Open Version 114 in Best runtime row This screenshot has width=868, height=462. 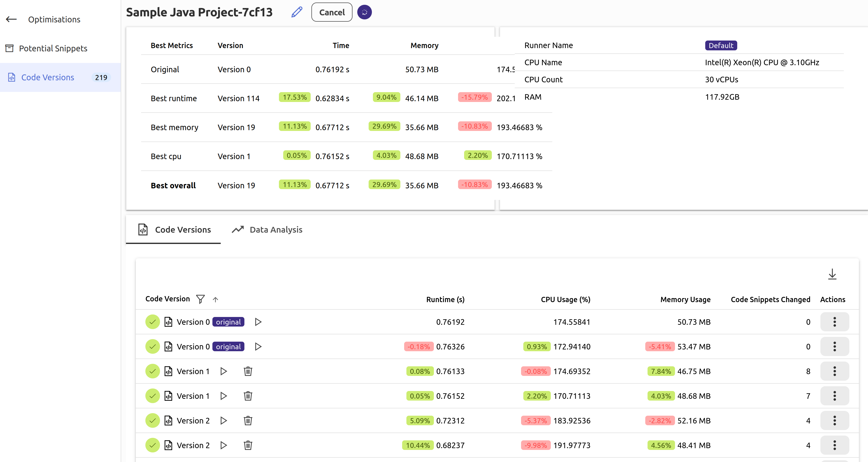coord(238,98)
